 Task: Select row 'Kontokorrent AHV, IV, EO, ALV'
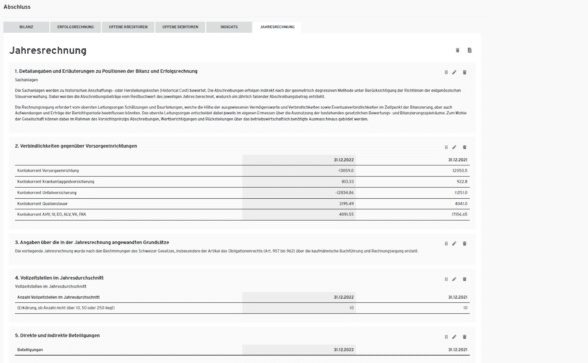tap(242, 214)
